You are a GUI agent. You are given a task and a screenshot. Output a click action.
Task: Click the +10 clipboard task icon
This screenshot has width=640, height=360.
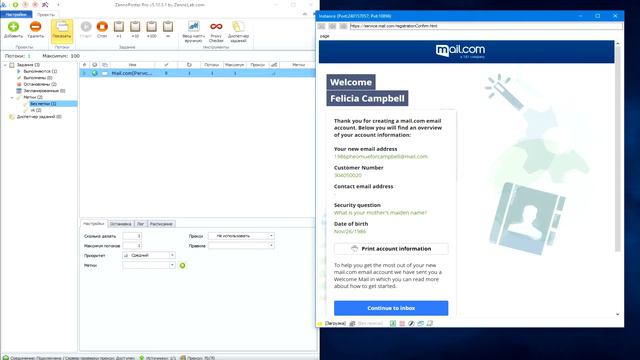[135, 27]
